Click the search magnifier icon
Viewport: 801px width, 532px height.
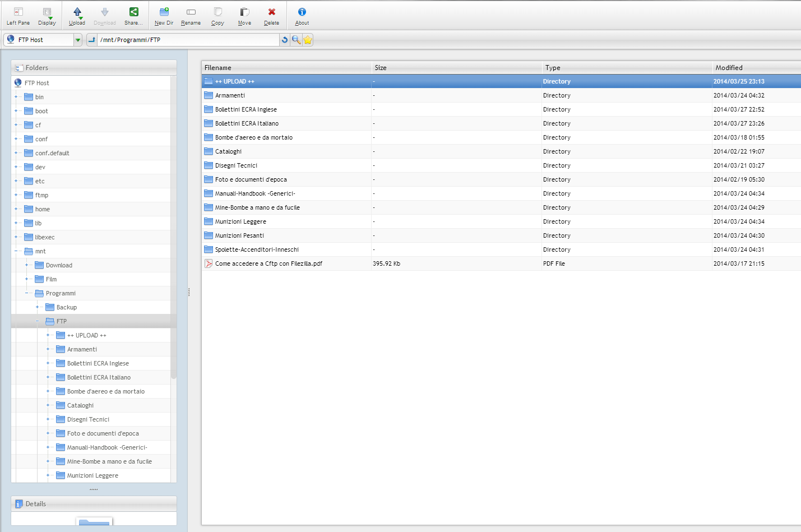tap(296, 40)
